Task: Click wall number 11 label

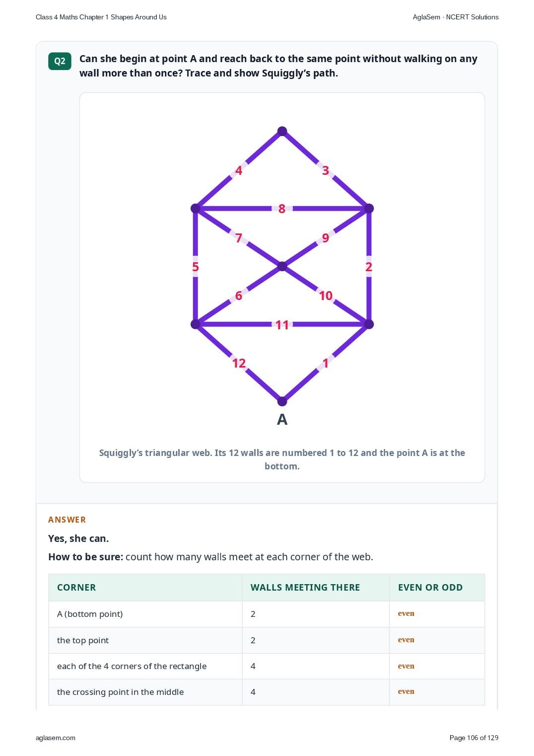Action: 282,325
